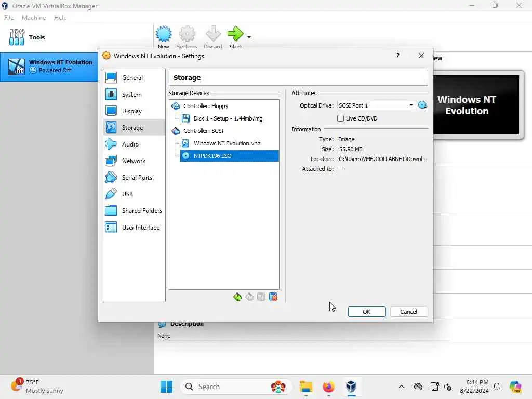
Task: Show hidden system tray icons
Action: pyautogui.click(x=402, y=387)
